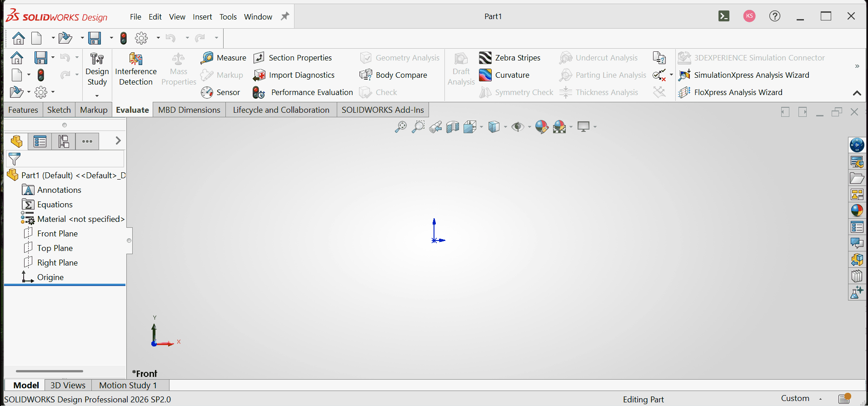Select Import Diagnostics command
This screenshot has width=868, height=406.
294,75
